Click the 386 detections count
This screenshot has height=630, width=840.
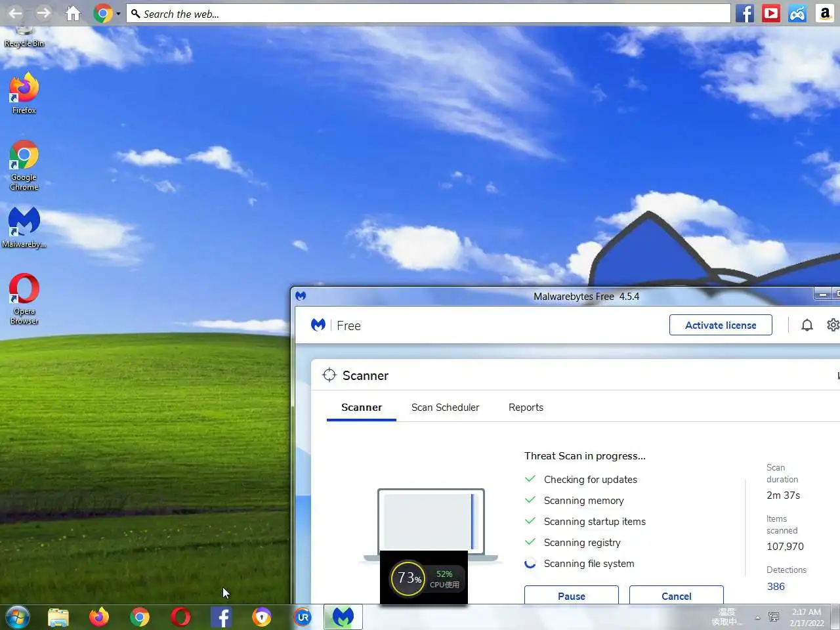(x=776, y=587)
